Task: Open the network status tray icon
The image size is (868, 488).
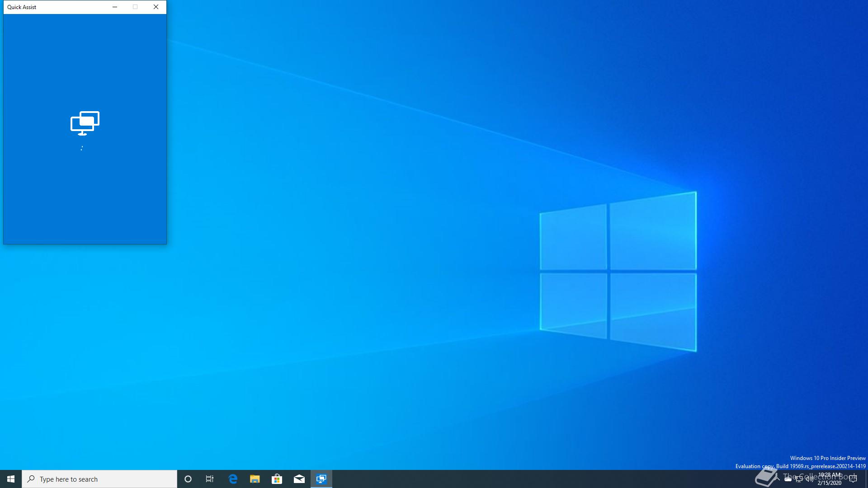Action: click(799, 479)
